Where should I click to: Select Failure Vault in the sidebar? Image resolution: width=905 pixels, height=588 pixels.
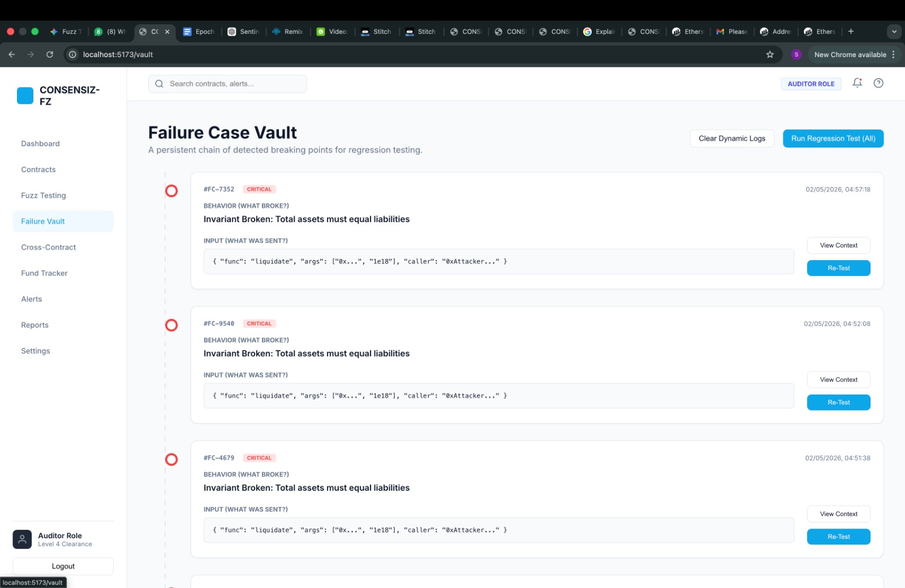tap(63, 222)
